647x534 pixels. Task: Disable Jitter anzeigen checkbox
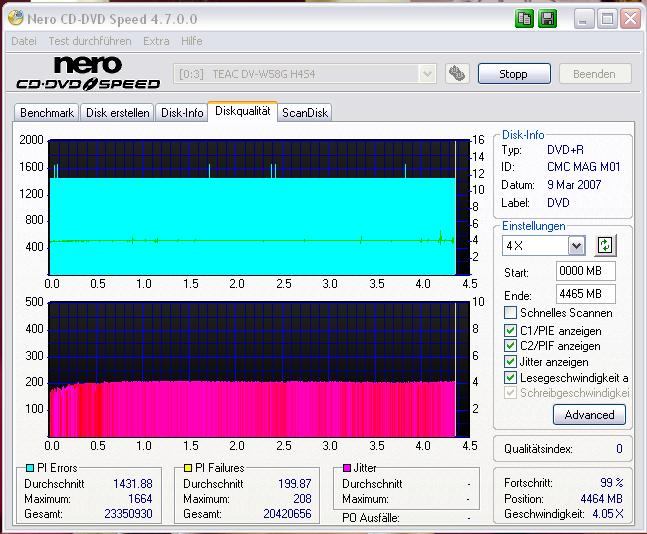[510, 362]
